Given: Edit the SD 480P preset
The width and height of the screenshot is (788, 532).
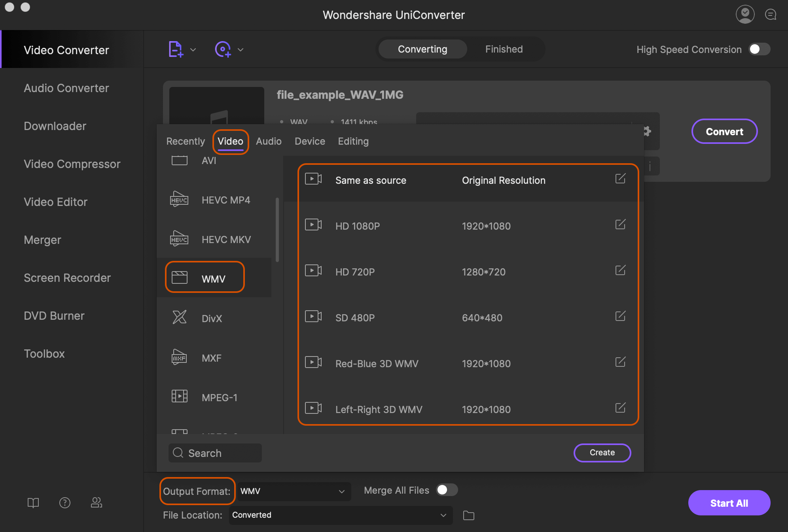Looking at the screenshot, I should (x=620, y=316).
